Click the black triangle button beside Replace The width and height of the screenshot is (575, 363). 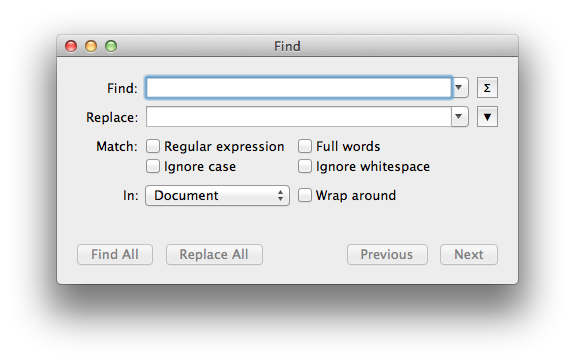click(487, 117)
